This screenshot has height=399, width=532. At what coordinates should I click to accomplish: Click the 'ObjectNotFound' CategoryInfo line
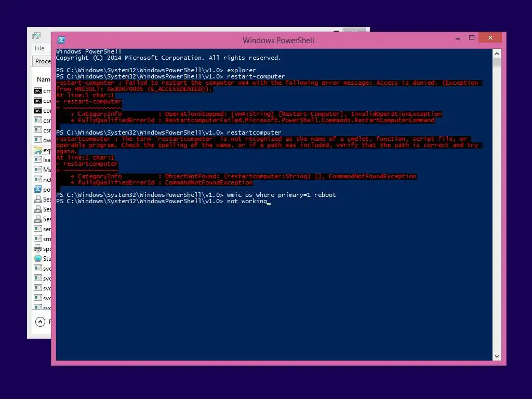[243, 176]
